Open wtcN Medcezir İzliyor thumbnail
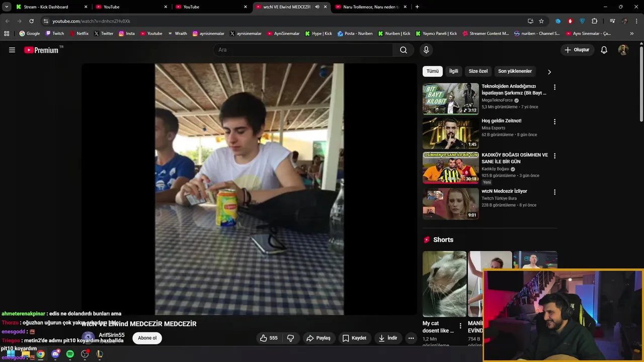Screen dimensions: 644x362 (450, 204)
